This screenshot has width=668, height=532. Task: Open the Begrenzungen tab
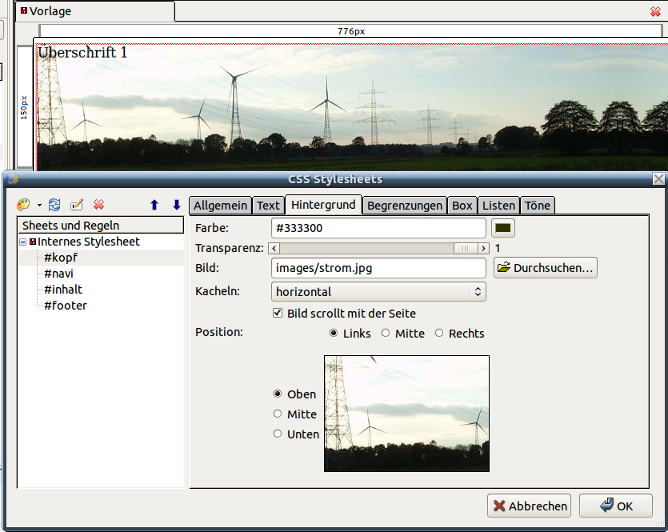[x=405, y=205]
